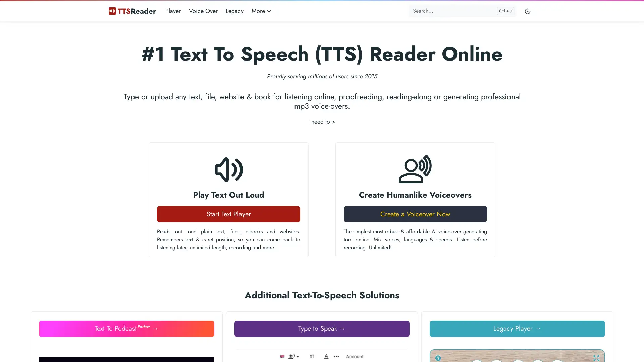Click the Player navigation menu item
The height and width of the screenshot is (362, 644).
172,11
